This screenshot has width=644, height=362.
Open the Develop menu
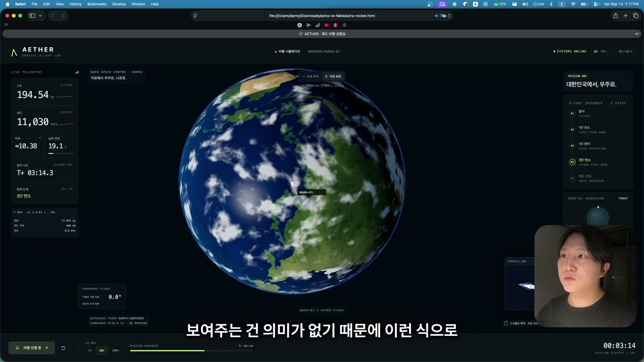119,4
